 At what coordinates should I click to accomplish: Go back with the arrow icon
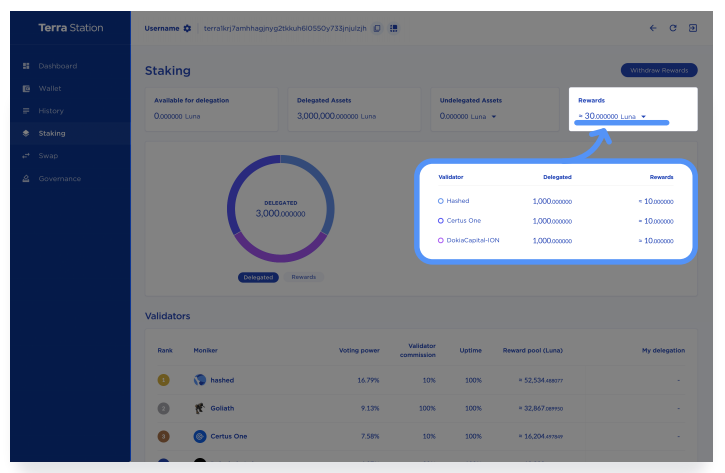coord(653,28)
